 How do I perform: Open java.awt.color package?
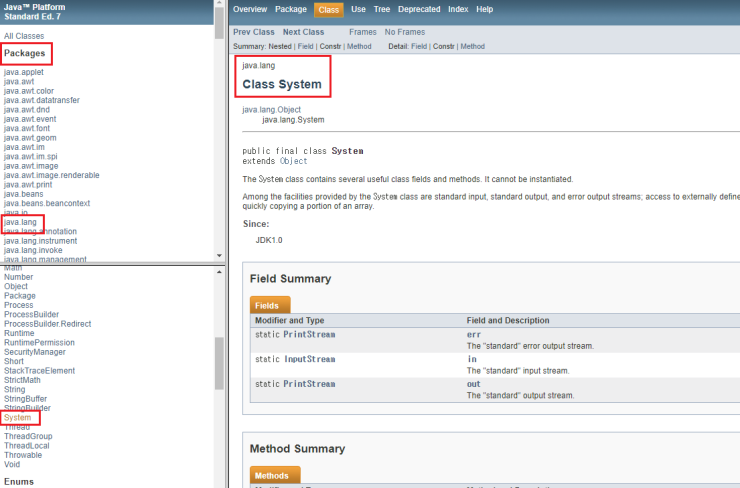[29, 91]
